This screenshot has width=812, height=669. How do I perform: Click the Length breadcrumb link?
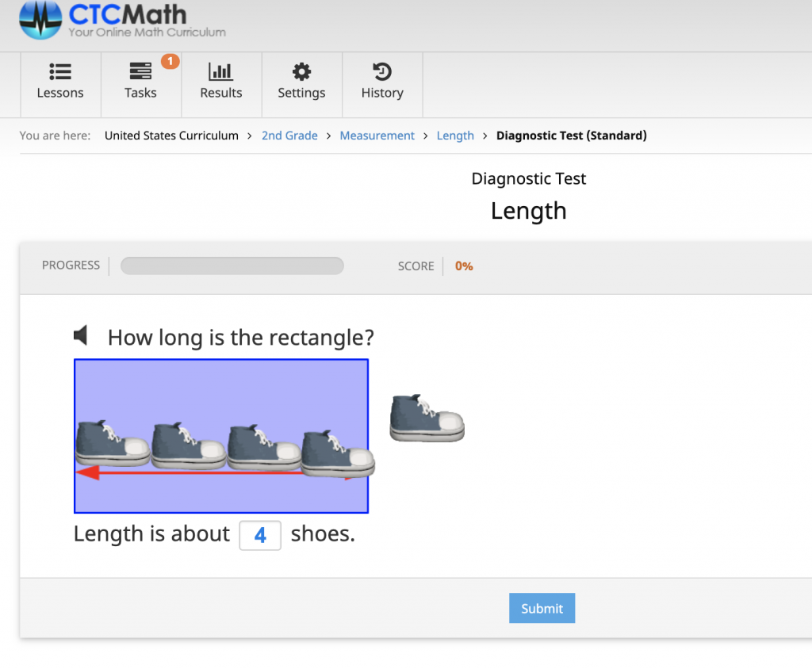(455, 136)
